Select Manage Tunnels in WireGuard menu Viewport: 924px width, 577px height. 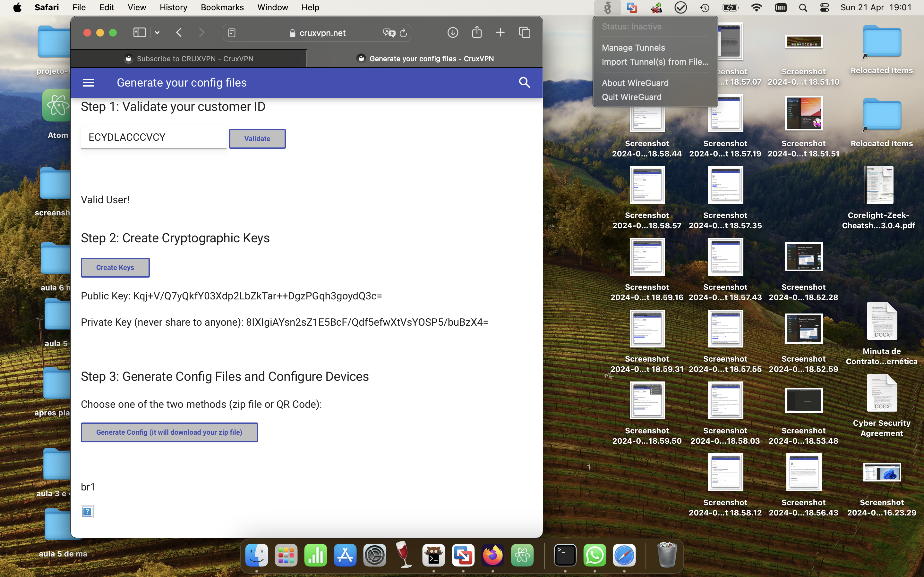(x=633, y=48)
